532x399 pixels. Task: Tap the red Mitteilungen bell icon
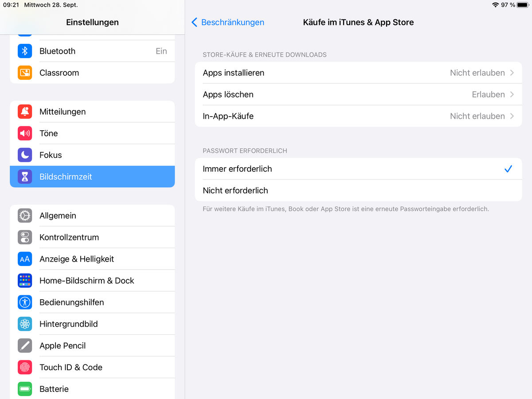click(25, 112)
